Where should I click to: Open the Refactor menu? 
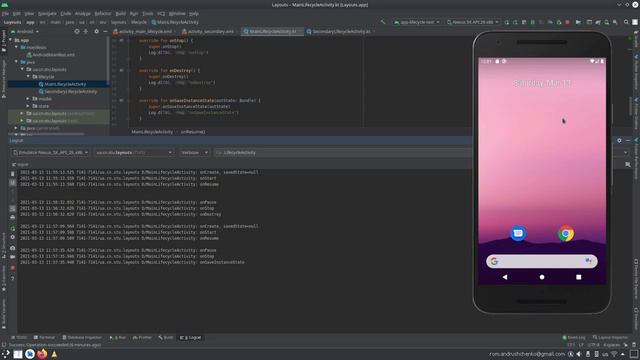coord(103,13)
